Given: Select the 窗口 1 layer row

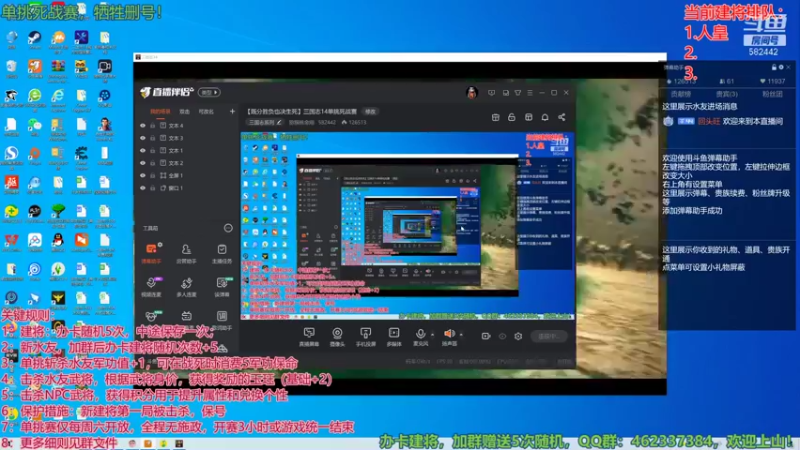Looking at the screenshot, I should [x=187, y=188].
